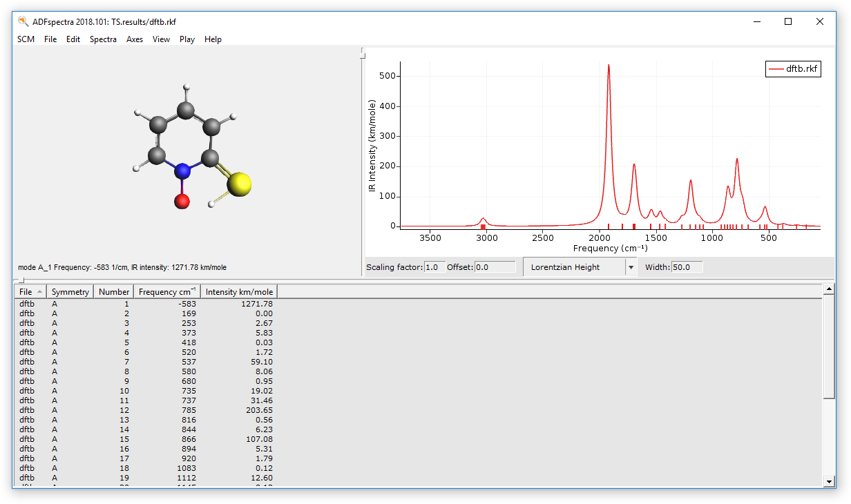This screenshot has height=504, width=851.
Task: Sort table by Symmetry column header
Action: coord(70,292)
